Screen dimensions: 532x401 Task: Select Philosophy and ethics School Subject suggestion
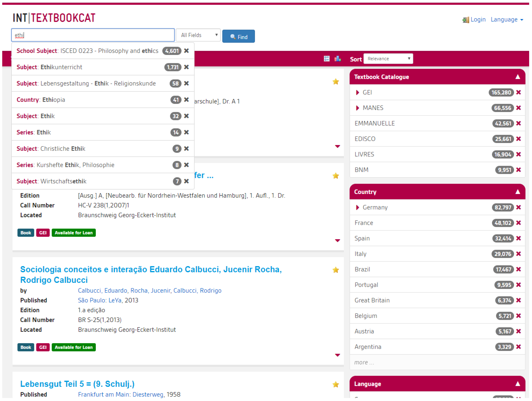coord(87,51)
